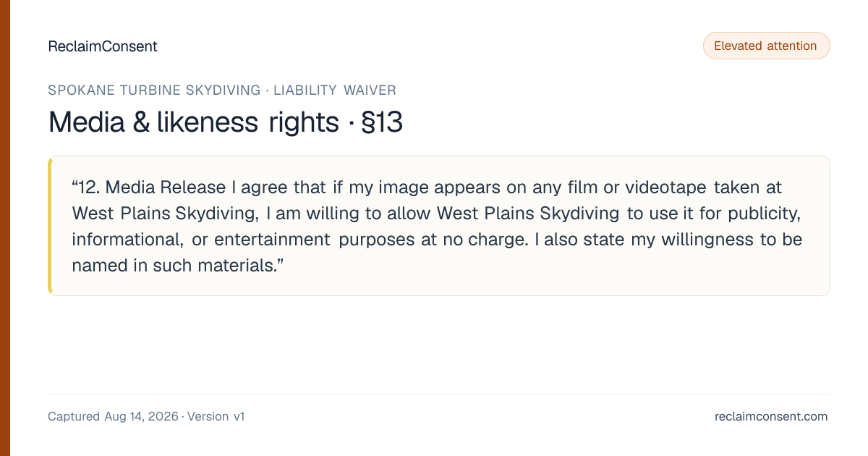Select the Elevated attention badge
The height and width of the screenshot is (456, 868).
tap(766, 46)
